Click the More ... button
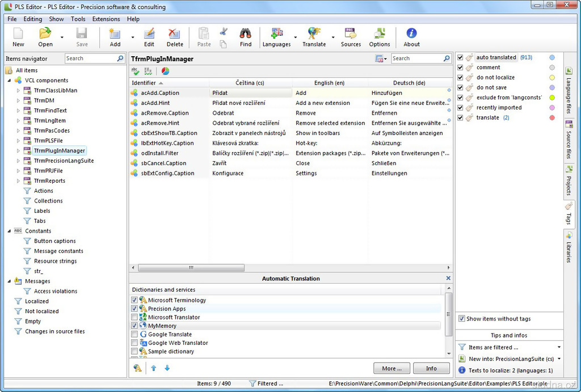The image size is (581, 392). pyautogui.click(x=391, y=368)
